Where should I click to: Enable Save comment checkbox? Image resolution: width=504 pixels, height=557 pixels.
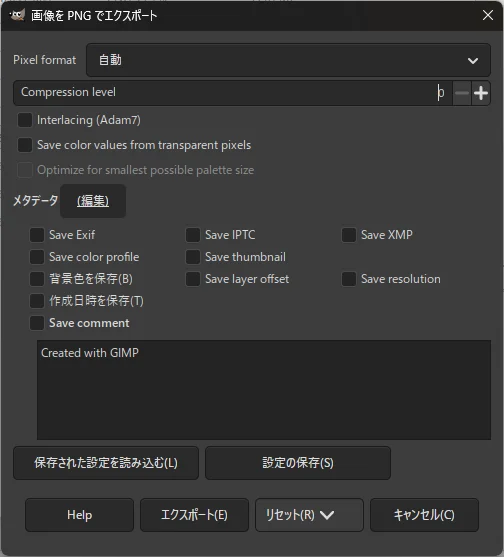tap(37, 323)
